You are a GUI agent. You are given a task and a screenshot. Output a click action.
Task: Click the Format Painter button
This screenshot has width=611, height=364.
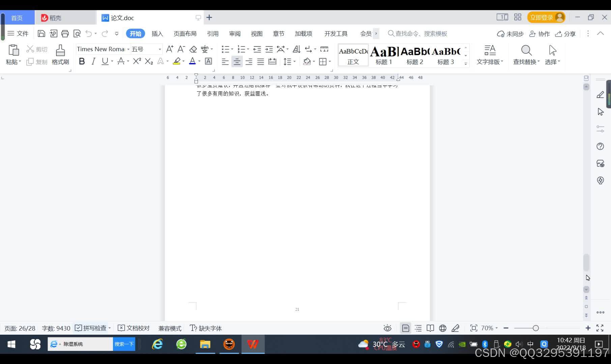[x=60, y=55]
